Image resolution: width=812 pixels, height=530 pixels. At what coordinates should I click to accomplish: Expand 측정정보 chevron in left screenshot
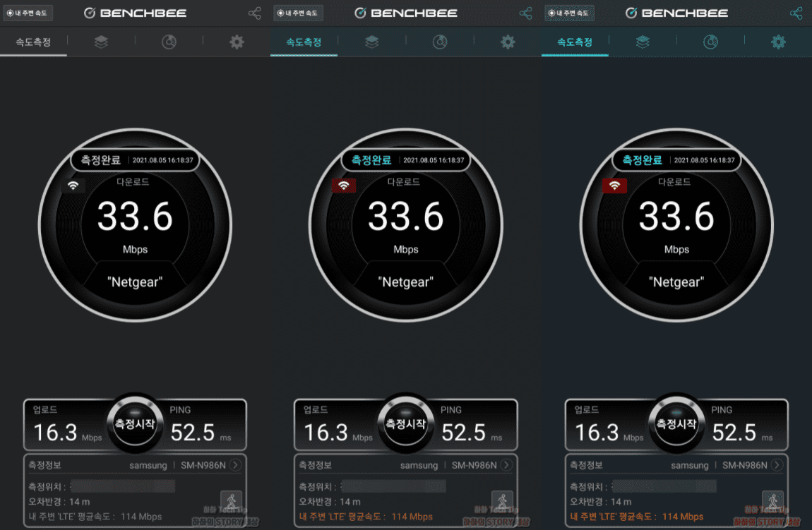[x=236, y=465]
